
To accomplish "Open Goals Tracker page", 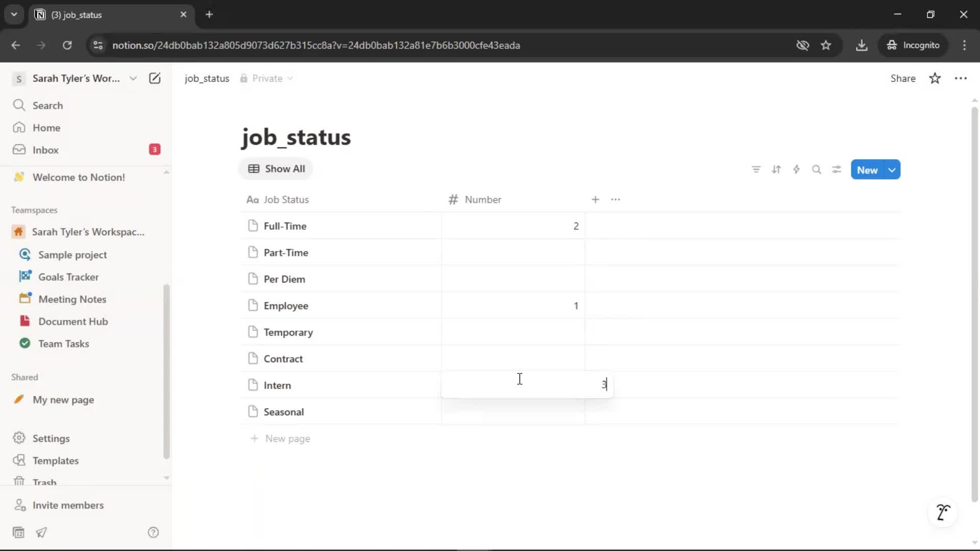I will pos(68,277).
